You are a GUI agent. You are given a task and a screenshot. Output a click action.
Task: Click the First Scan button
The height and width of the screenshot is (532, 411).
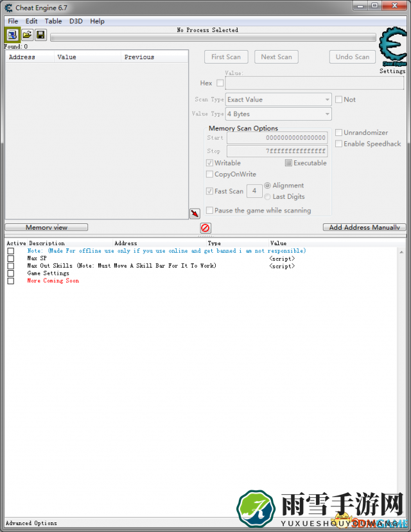226,56
